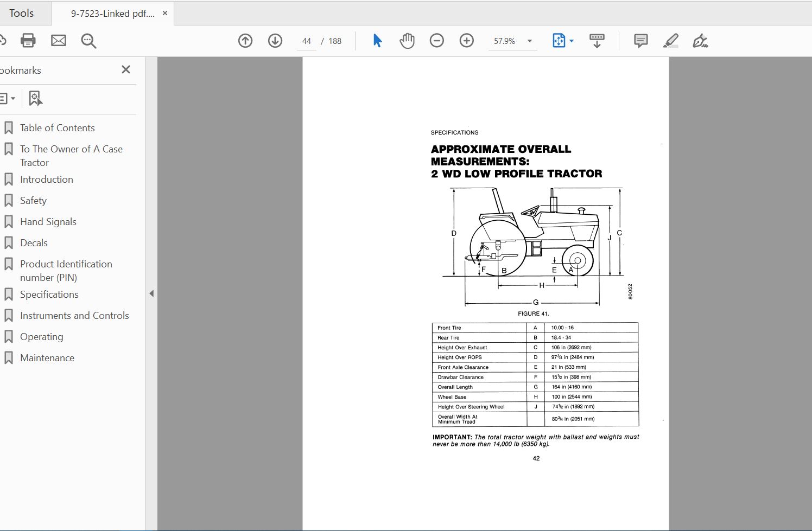
Task: Click the Print icon
Action: [28, 40]
